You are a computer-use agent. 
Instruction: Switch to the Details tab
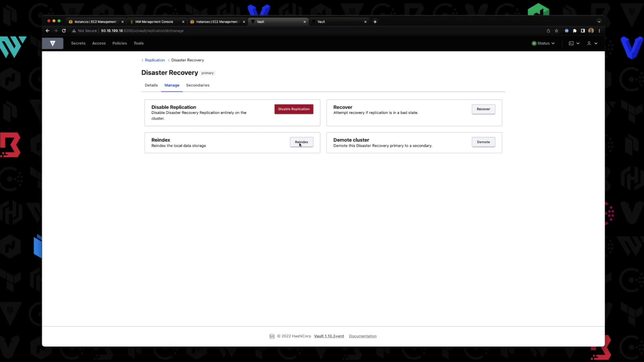[x=151, y=85]
